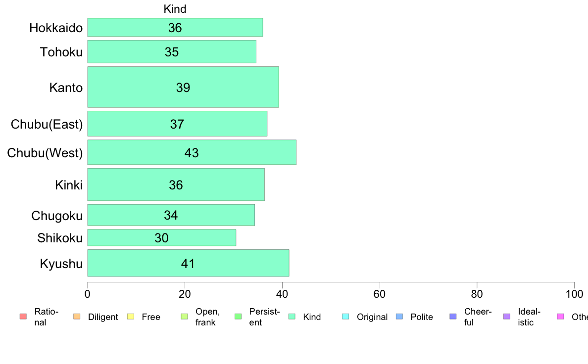Image resolution: width=588 pixels, height=364 pixels.
Task: Click the Original legend swatch
Action: 346,317
